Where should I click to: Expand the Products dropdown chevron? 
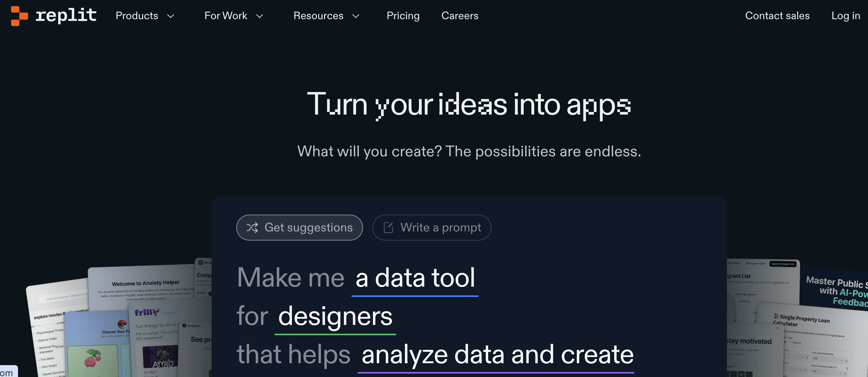tap(171, 16)
